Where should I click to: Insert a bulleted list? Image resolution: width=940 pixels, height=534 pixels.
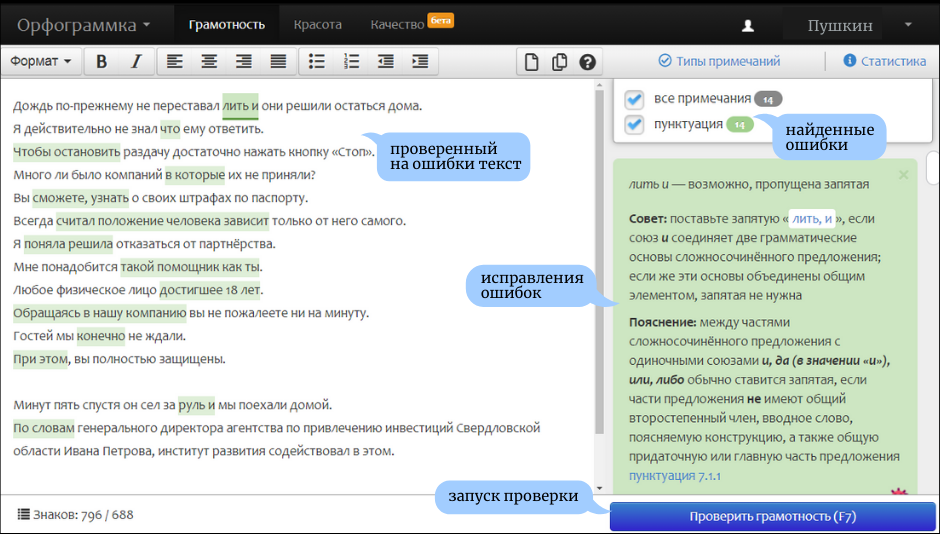(x=317, y=61)
